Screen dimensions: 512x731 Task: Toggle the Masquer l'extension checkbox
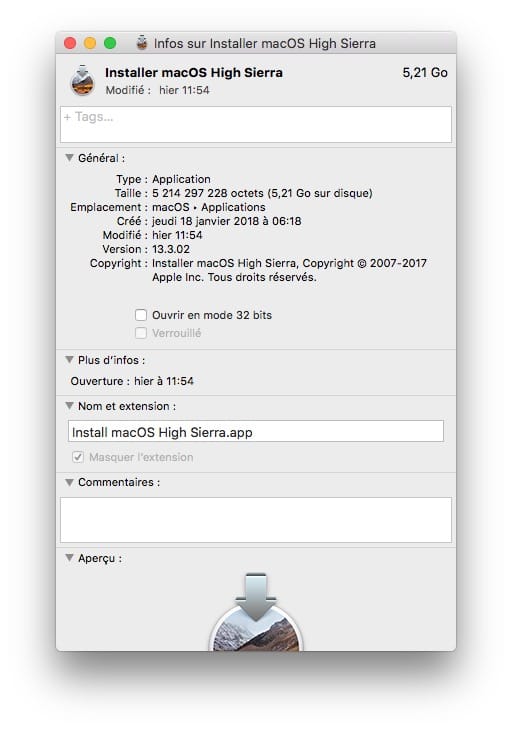tap(78, 457)
